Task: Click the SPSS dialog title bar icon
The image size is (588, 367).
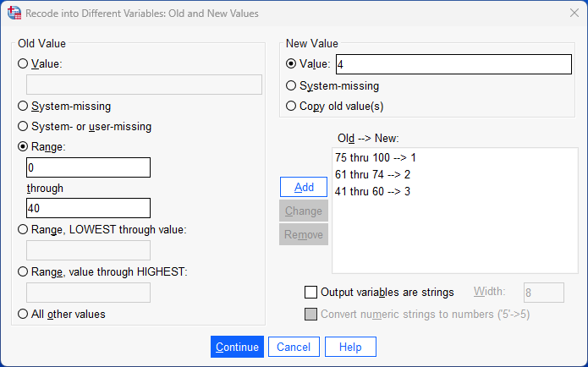Action: tap(14, 14)
